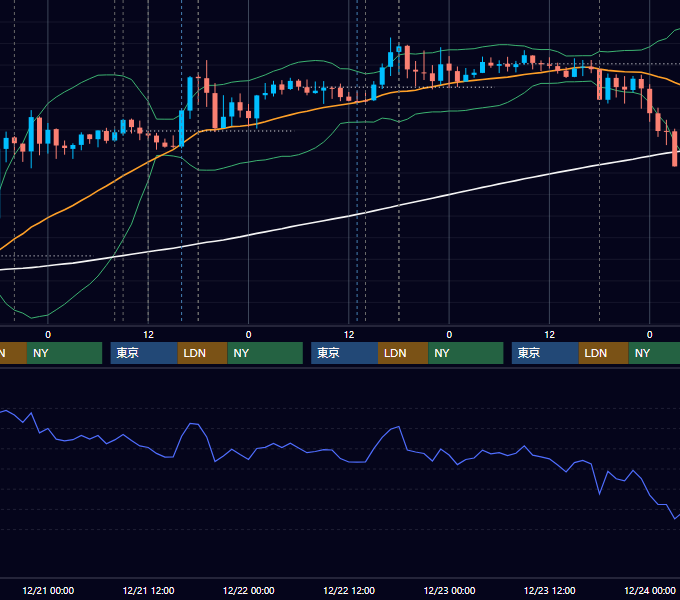Viewport: 680px width, 600px height.
Task: Select the blue oscillator line in lower panel
Action: tap(340, 456)
